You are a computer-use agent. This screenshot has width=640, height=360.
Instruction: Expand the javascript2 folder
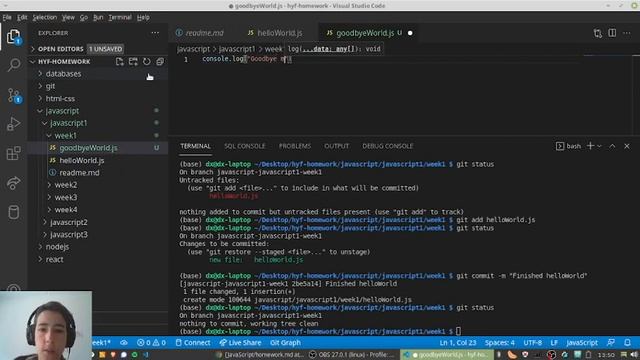[x=69, y=222]
